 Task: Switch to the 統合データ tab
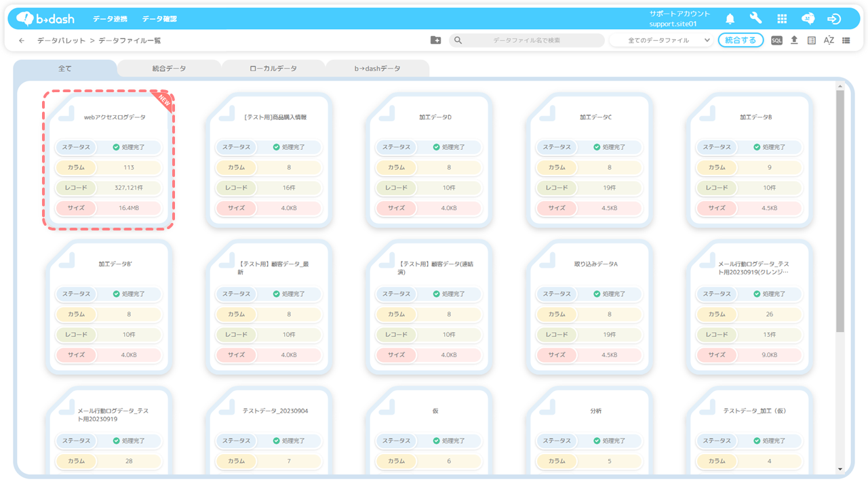[169, 68]
